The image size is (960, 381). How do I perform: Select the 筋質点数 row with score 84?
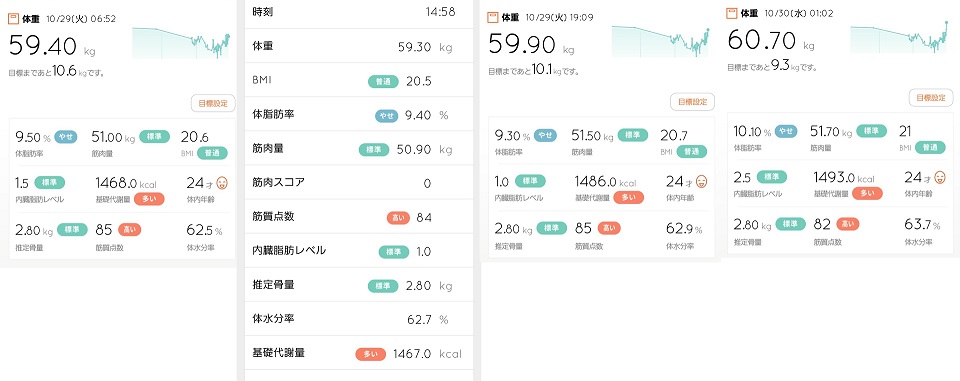pyautogui.click(x=359, y=216)
